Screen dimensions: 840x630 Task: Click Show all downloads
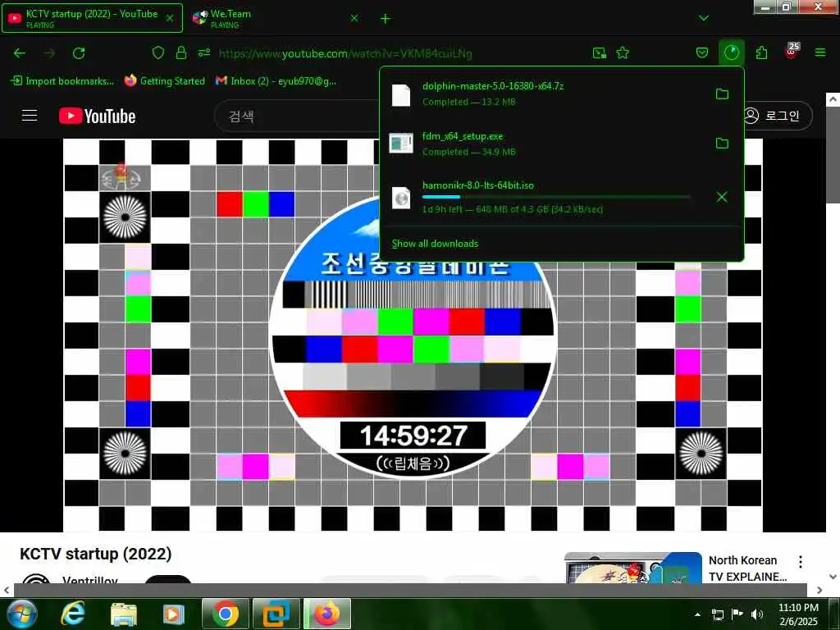point(435,243)
